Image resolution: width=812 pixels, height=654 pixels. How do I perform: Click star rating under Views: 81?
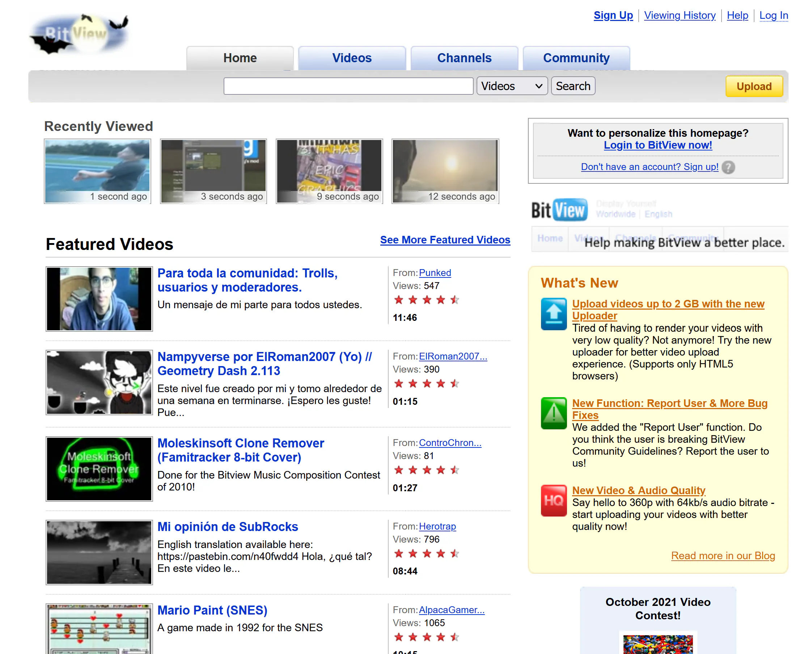426,470
